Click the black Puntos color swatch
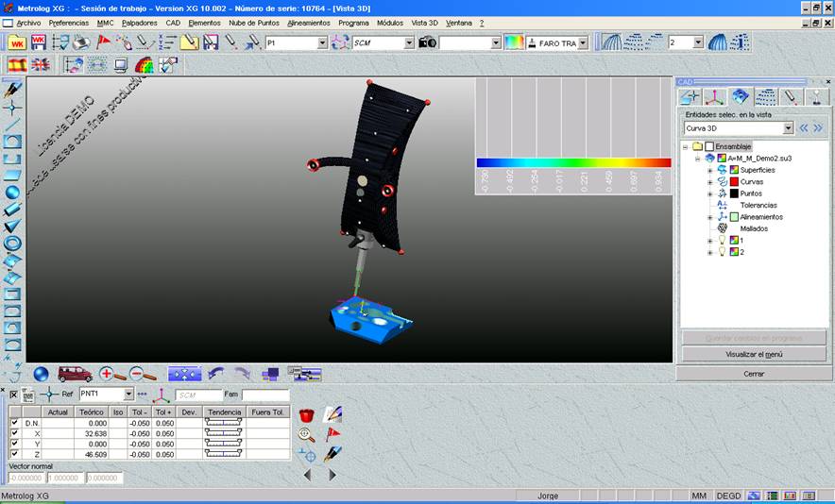 tap(734, 193)
